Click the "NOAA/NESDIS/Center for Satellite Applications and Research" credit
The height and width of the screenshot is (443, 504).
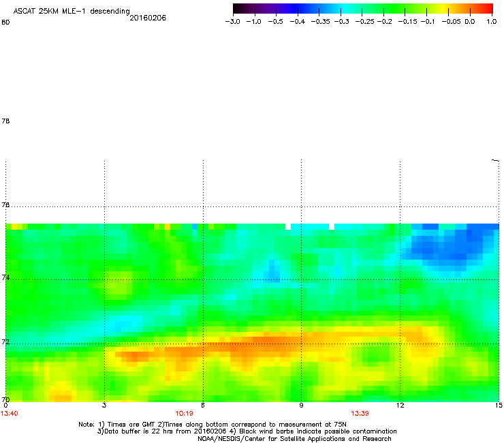294,439
